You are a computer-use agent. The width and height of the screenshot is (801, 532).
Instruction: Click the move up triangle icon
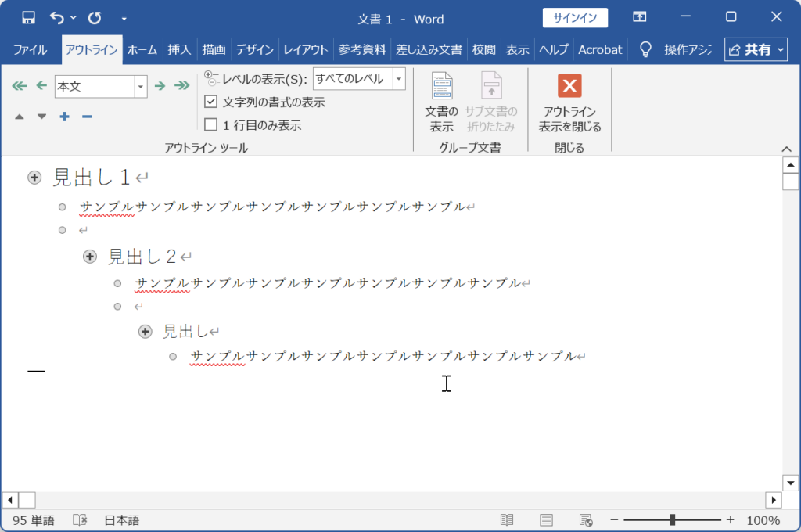coord(20,117)
